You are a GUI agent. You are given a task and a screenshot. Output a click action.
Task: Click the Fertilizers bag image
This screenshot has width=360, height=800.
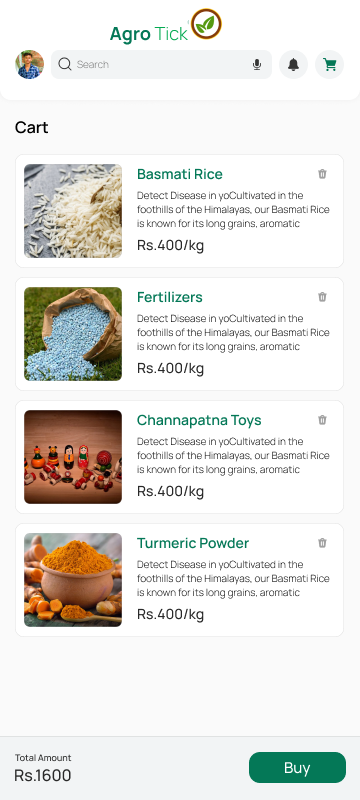(73, 334)
